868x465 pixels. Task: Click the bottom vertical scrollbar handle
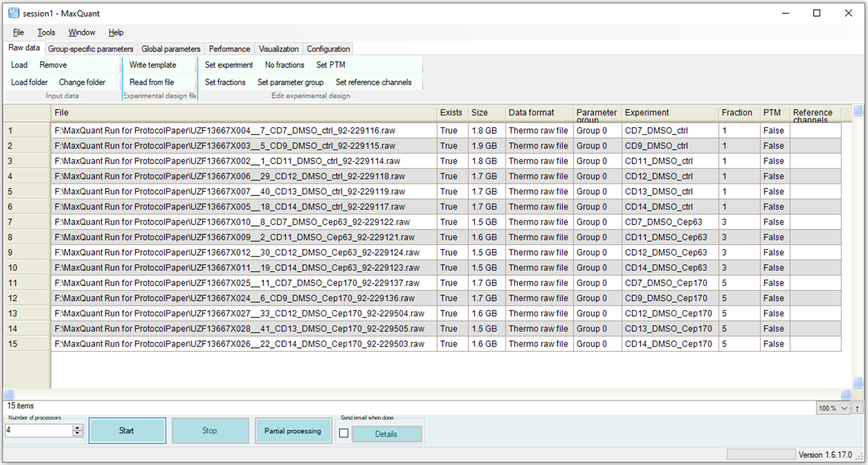tap(858, 382)
